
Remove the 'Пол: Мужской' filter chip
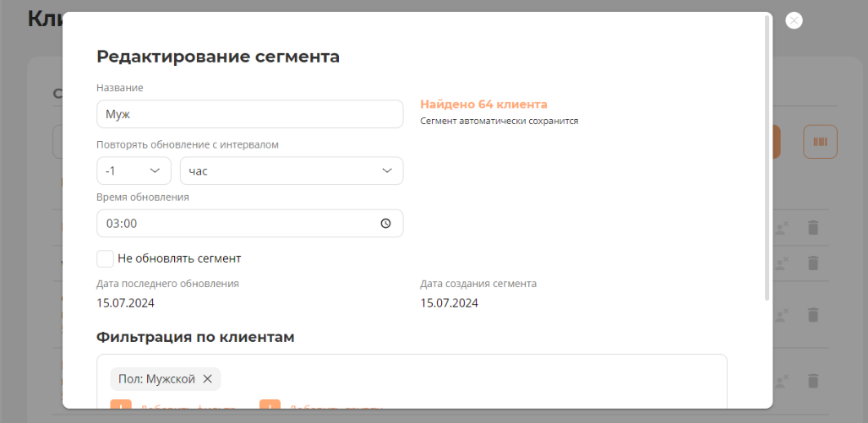click(x=207, y=379)
